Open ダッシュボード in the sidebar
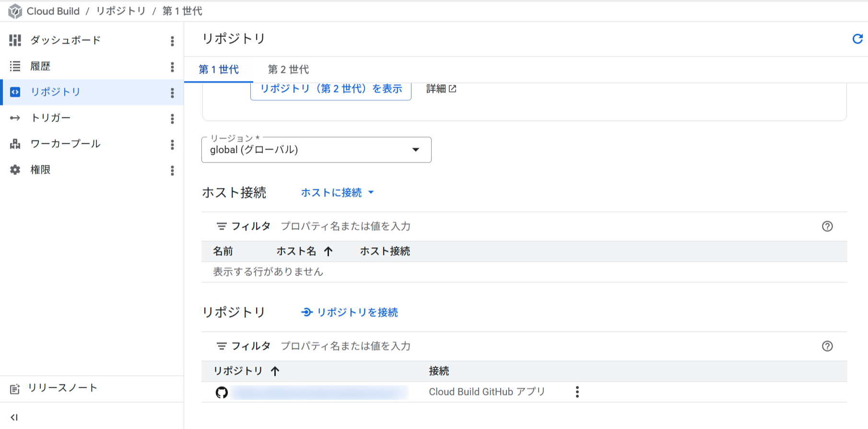 point(66,40)
